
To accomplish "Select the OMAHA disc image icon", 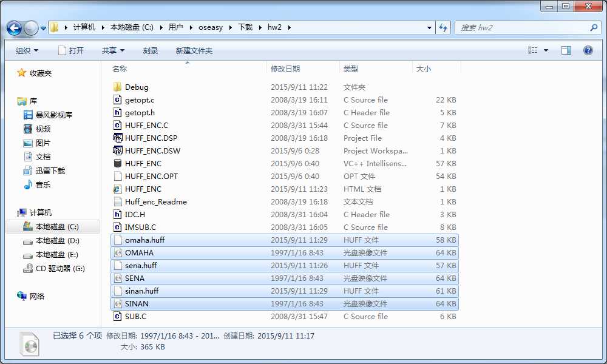I will (x=117, y=252).
